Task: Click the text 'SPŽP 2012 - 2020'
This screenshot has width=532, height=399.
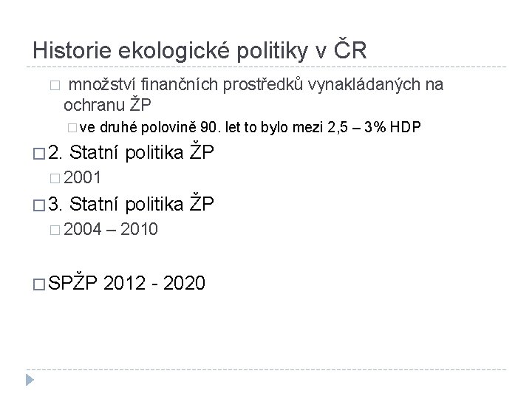Action: [126, 283]
